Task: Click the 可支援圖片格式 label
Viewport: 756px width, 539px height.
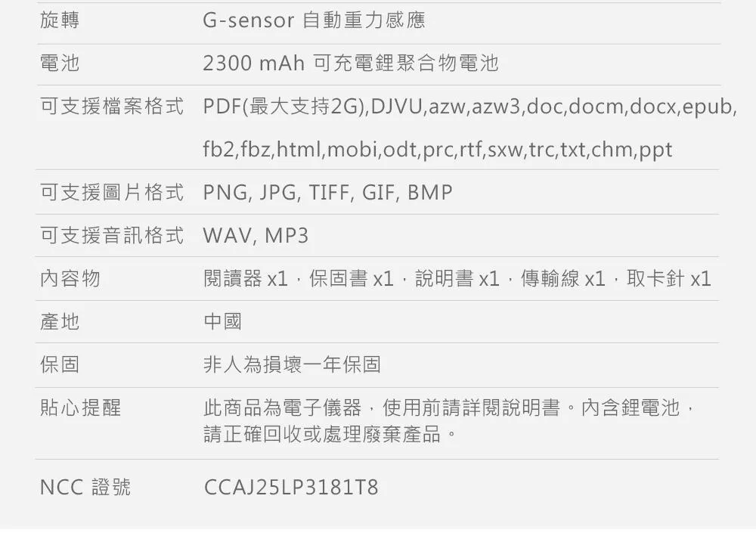Action: [x=112, y=192]
